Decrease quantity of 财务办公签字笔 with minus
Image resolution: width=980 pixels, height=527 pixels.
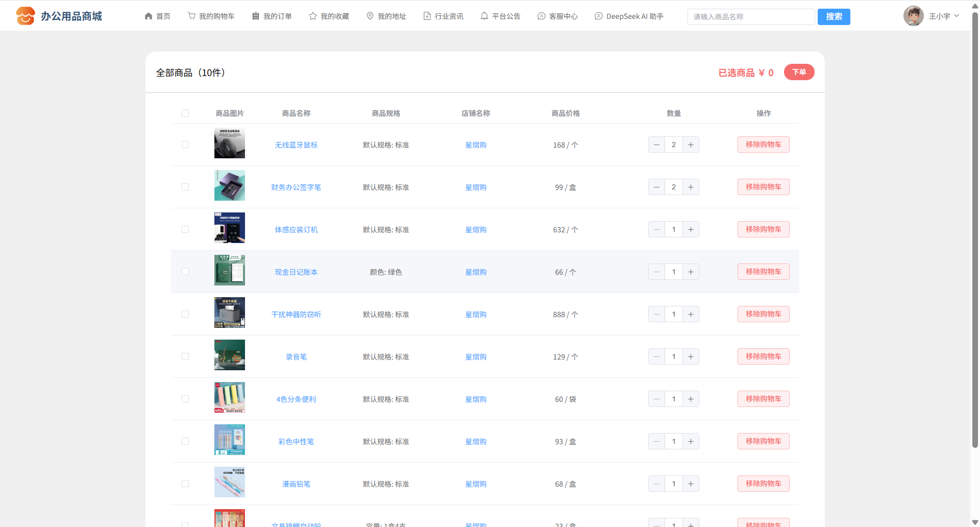tap(656, 187)
